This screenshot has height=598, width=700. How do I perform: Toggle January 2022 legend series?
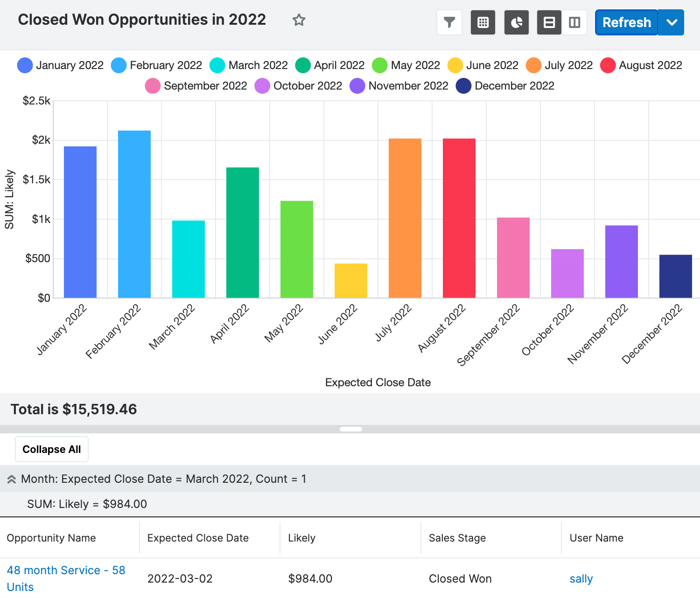[x=61, y=65]
